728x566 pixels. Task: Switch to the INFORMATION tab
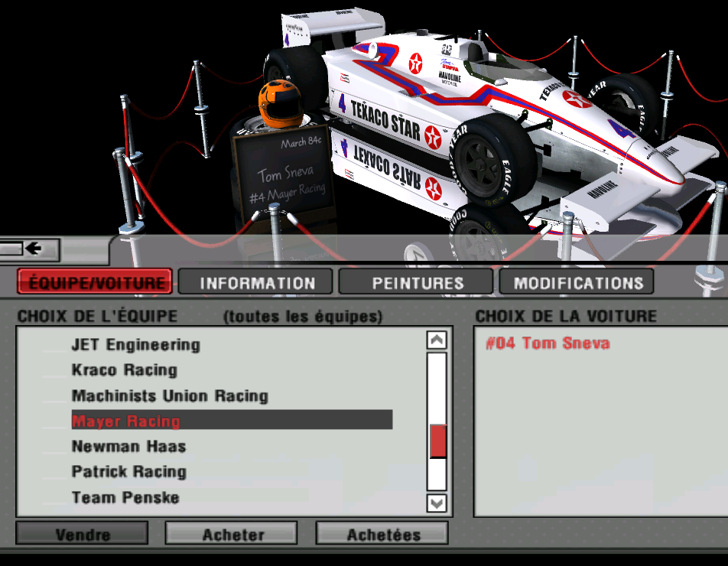click(255, 281)
